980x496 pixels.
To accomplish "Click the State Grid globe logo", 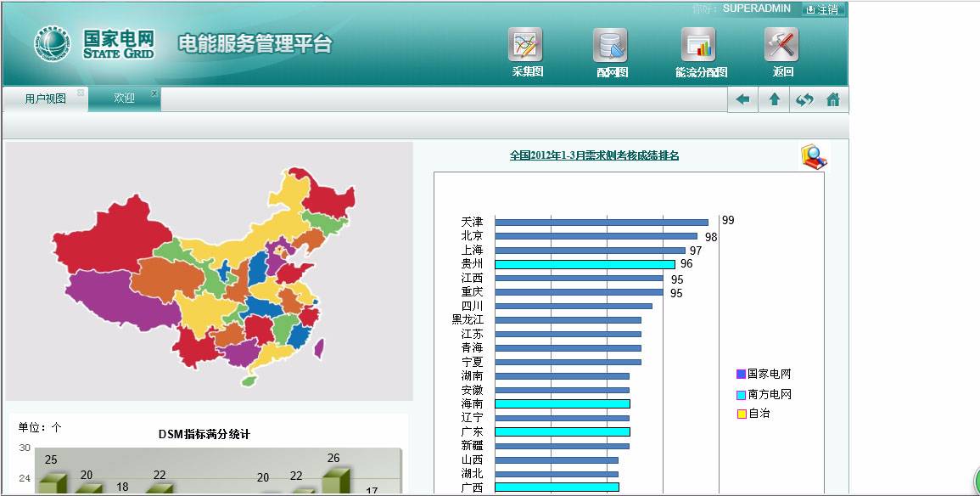I will coord(52,43).
